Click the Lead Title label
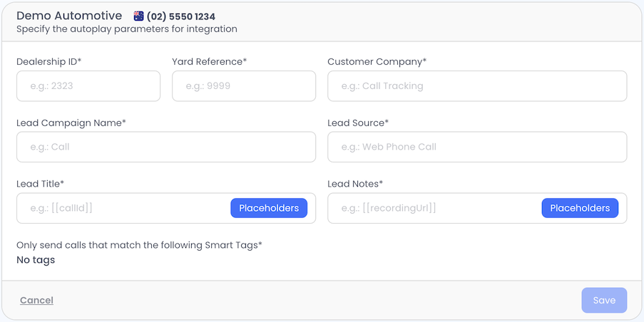This screenshot has width=644, height=322. (x=40, y=184)
